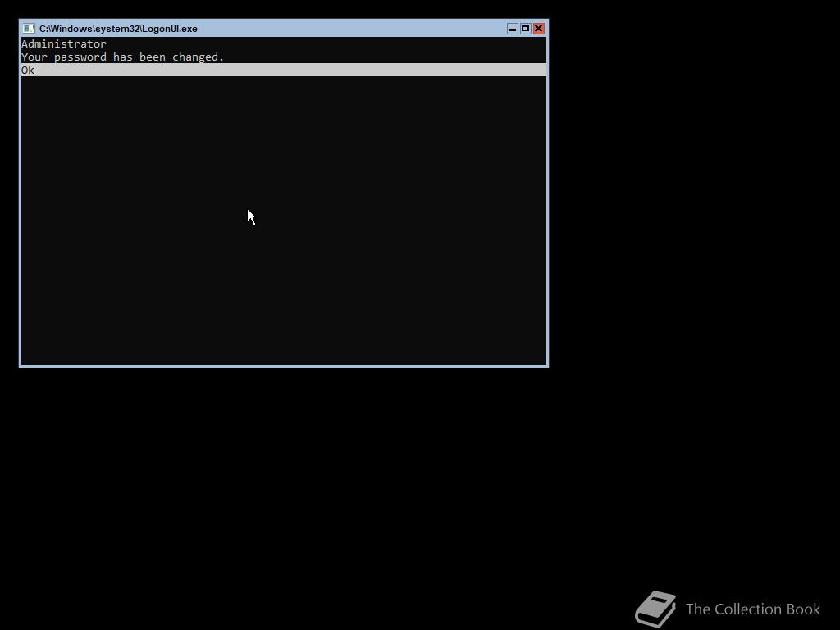Click the C:\Windows\system32\LogonUI.exe title bar
The height and width of the screenshot is (630, 840).
pos(283,29)
